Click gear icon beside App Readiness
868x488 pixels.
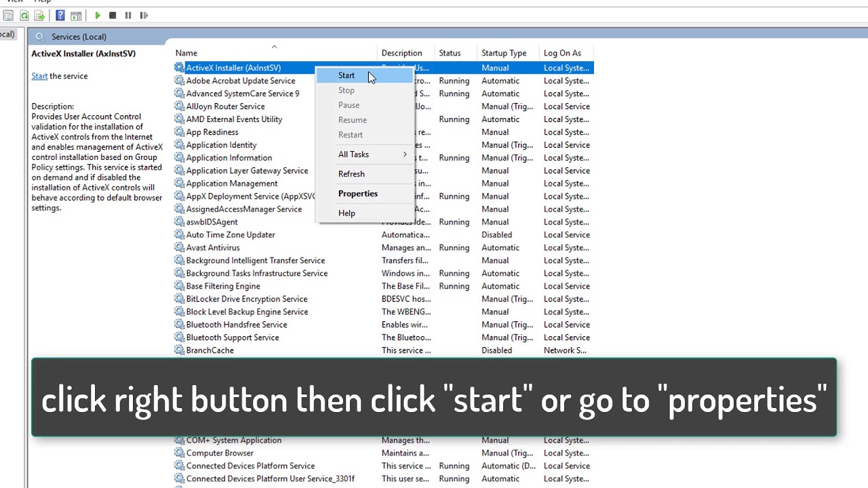(x=179, y=132)
